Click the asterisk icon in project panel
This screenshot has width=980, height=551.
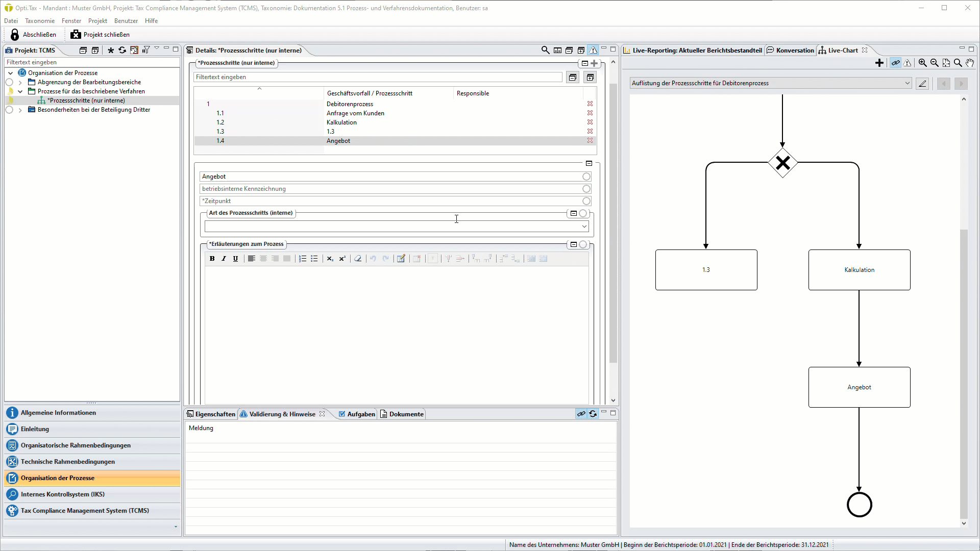pyautogui.click(x=111, y=50)
